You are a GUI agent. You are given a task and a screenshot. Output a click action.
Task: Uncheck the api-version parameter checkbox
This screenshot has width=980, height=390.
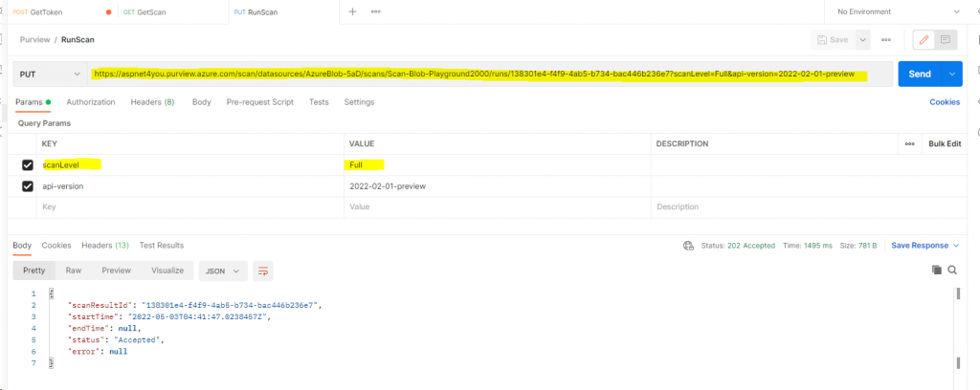pyautogui.click(x=28, y=186)
